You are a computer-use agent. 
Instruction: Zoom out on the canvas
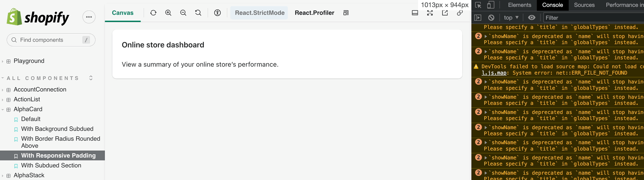[x=183, y=13]
